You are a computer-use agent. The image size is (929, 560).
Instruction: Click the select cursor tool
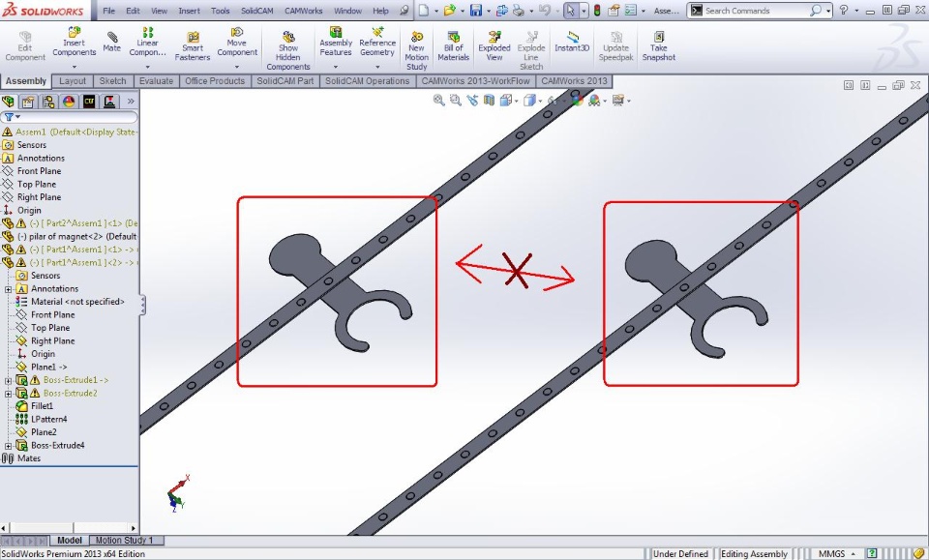pyautogui.click(x=570, y=10)
